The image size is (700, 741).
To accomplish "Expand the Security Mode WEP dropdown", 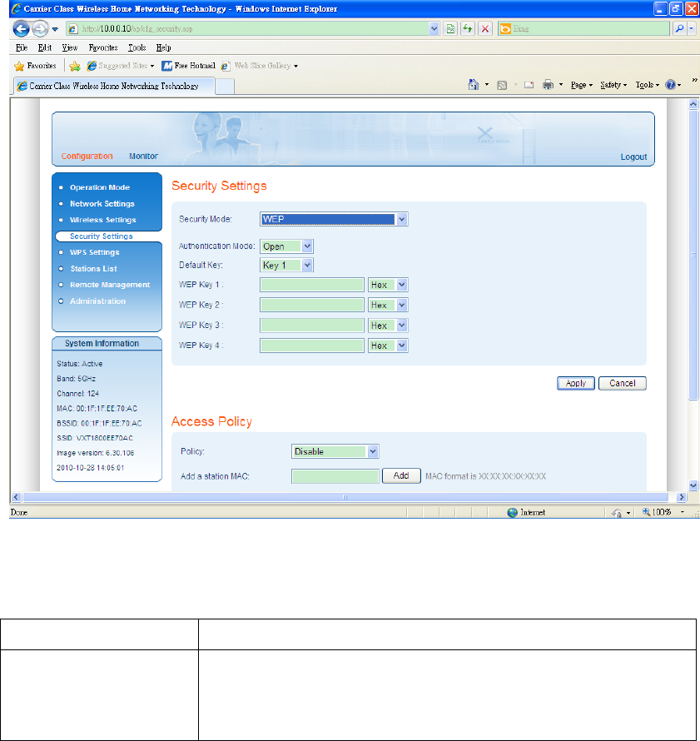I will tap(334, 219).
